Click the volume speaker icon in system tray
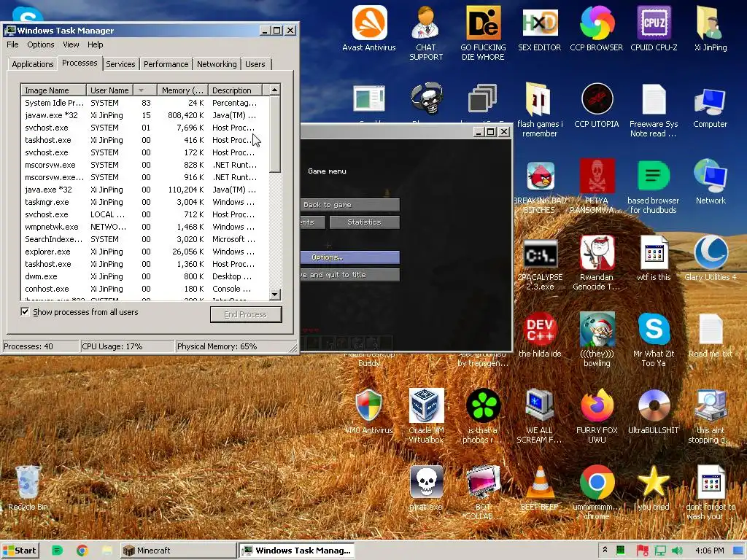747x560 pixels. [677, 551]
